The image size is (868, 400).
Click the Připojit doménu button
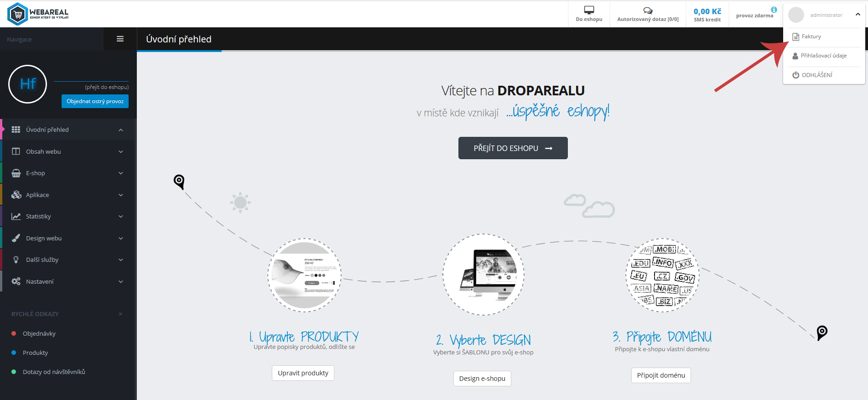pyautogui.click(x=661, y=375)
